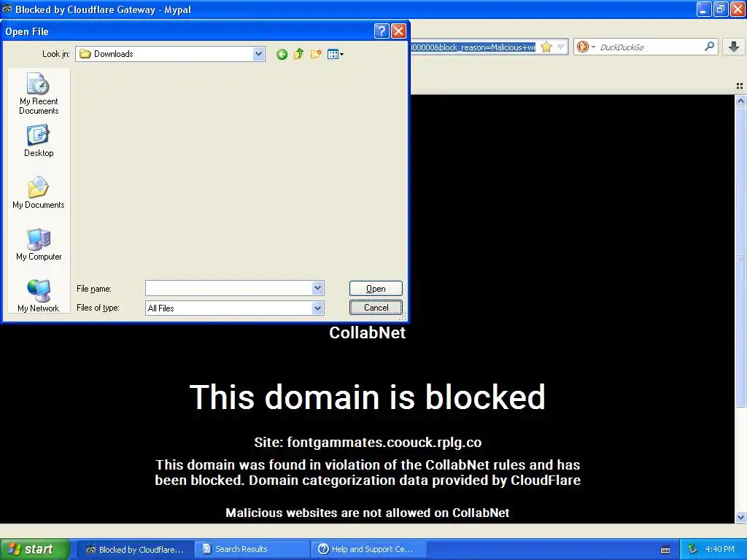Select Desktop in Open File sidebar
This screenshot has height=560, width=747.
tap(39, 141)
